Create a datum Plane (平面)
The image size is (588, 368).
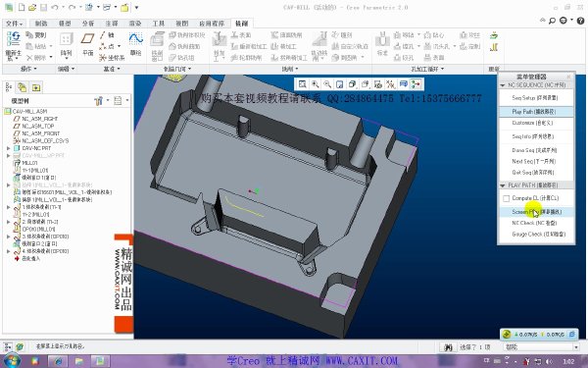[x=88, y=39]
